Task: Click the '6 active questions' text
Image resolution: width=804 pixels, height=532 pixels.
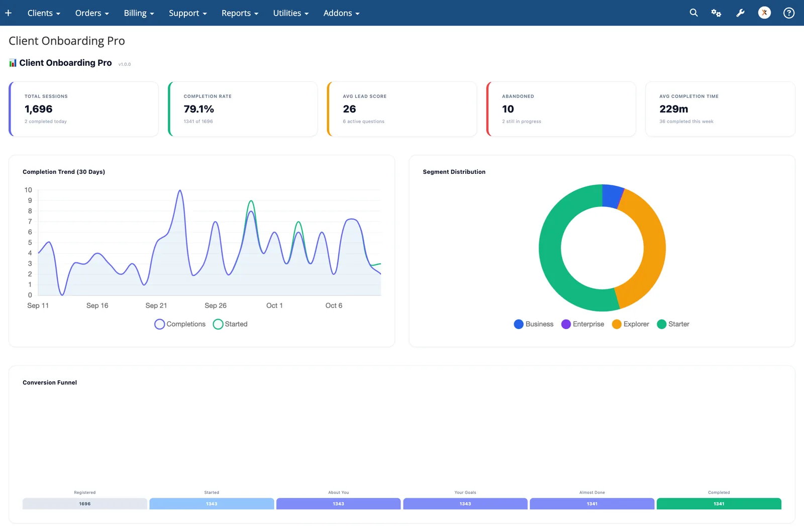Action: point(364,122)
